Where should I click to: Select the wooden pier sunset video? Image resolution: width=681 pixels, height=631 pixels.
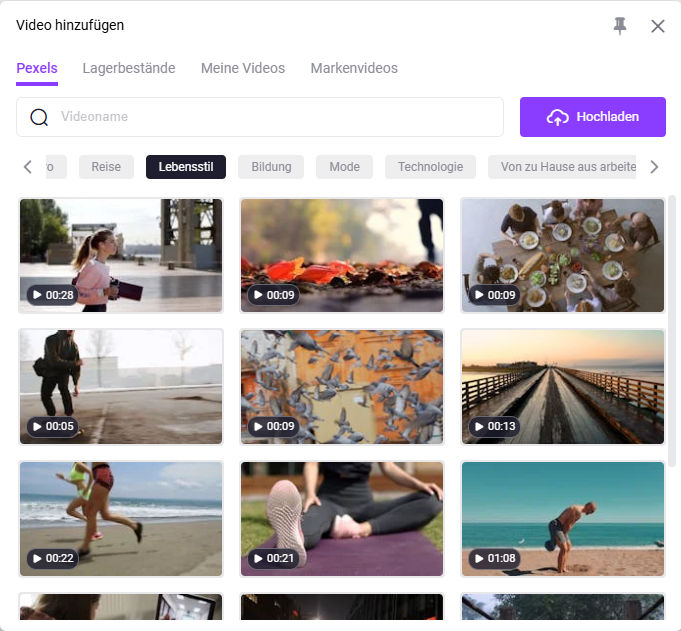click(x=563, y=387)
